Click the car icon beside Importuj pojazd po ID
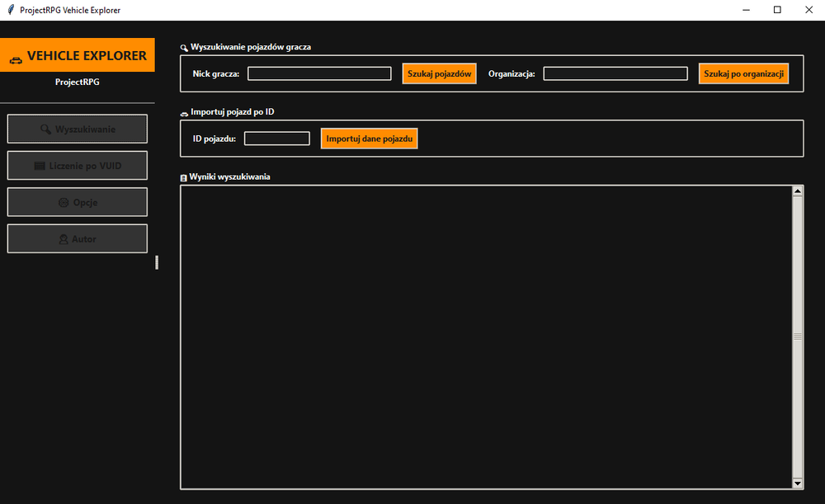 (x=184, y=113)
